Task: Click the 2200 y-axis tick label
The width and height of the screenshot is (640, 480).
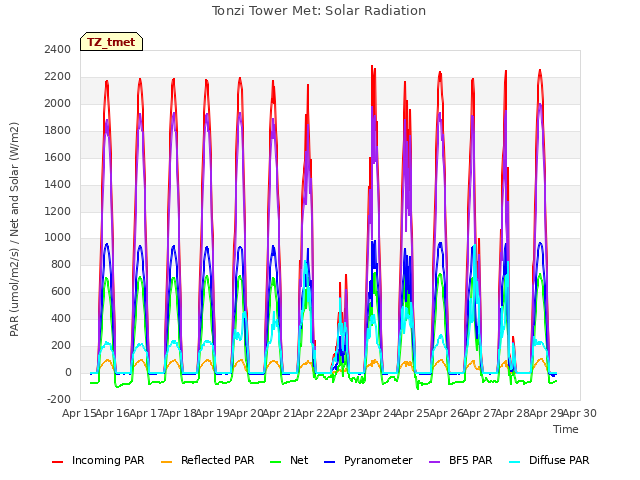Action: click(58, 76)
